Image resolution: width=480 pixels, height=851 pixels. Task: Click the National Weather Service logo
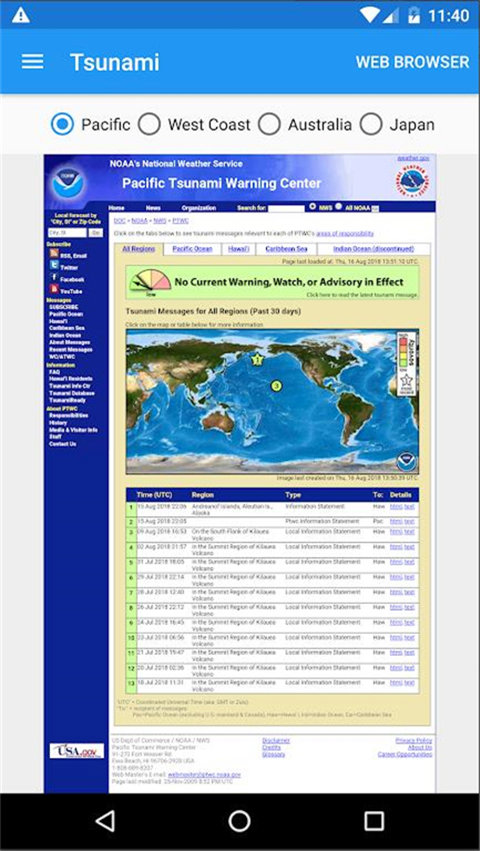coord(412,183)
